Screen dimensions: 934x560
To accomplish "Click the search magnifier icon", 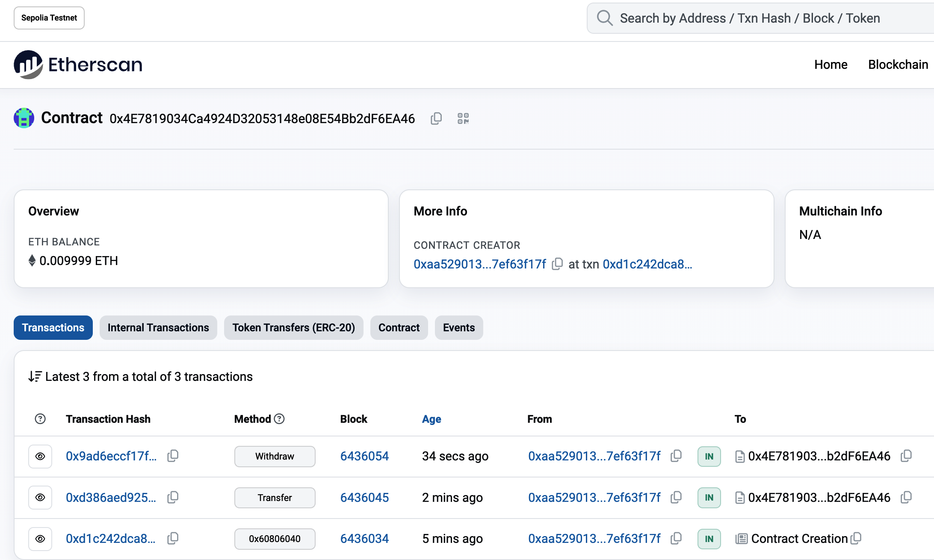I will pos(604,18).
